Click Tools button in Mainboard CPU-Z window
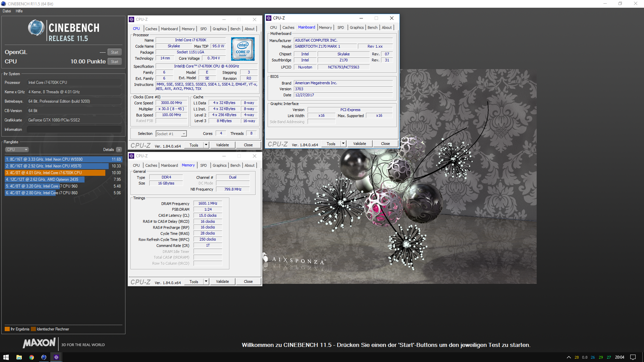Screen dimensions: 644x362 pos(331,144)
